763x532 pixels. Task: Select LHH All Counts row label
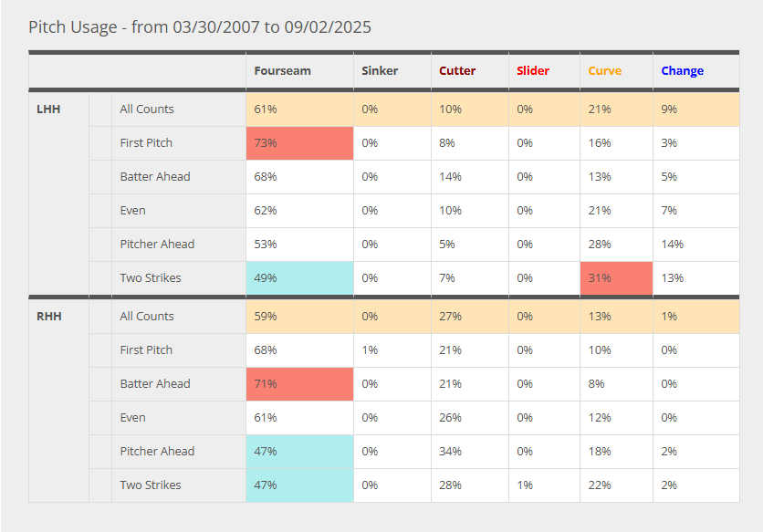pyautogui.click(x=147, y=110)
